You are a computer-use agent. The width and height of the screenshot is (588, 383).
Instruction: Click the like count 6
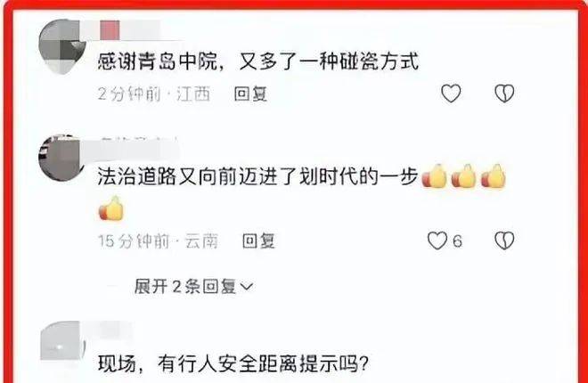point(457,241)
